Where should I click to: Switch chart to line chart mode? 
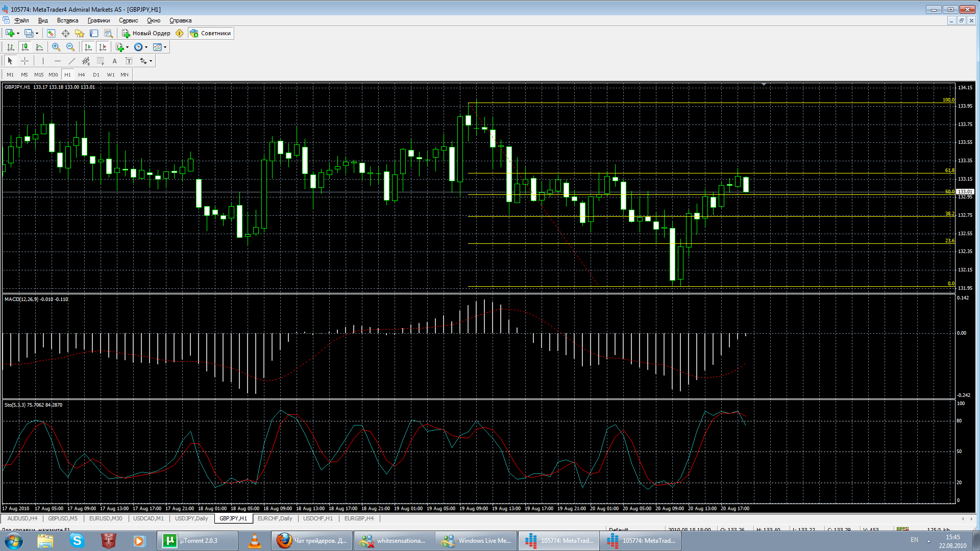(x=39, y=47)
